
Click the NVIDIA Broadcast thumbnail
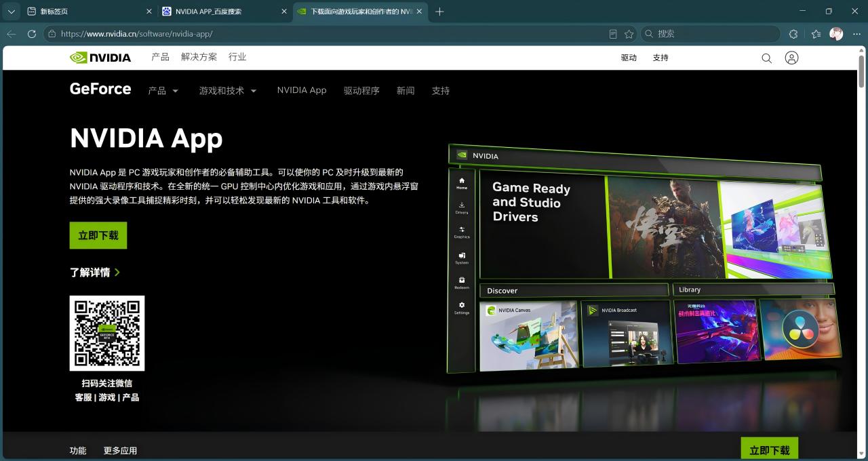[627, 334]
